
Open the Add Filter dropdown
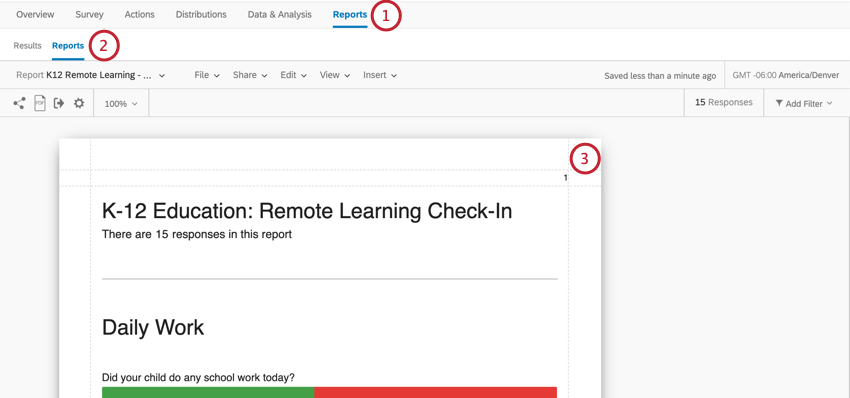(x=804, y=103)
